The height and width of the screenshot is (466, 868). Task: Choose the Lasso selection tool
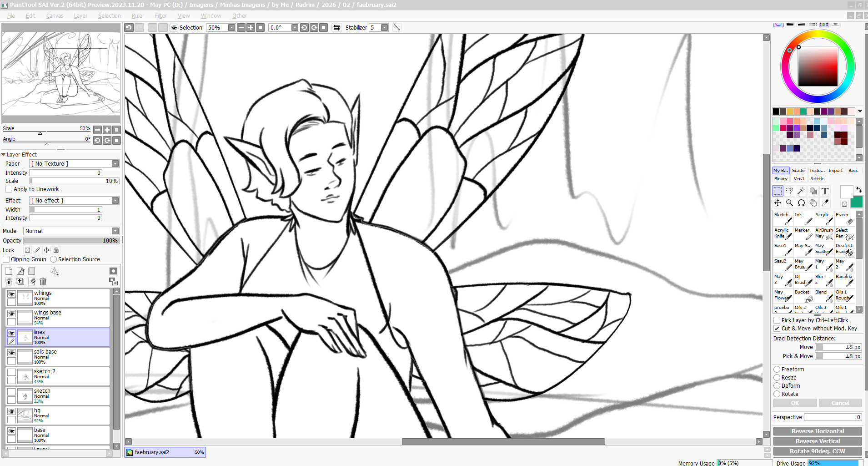click(x=789, y=191)
